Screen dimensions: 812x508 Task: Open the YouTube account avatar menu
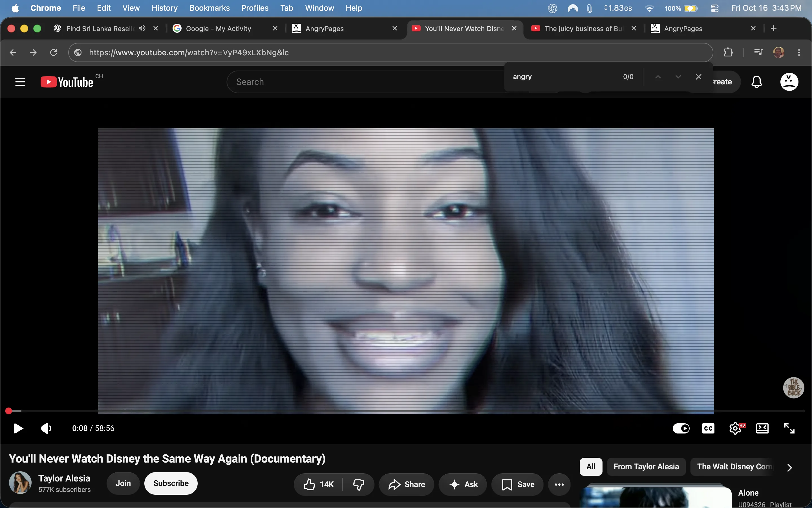[789, 82]
